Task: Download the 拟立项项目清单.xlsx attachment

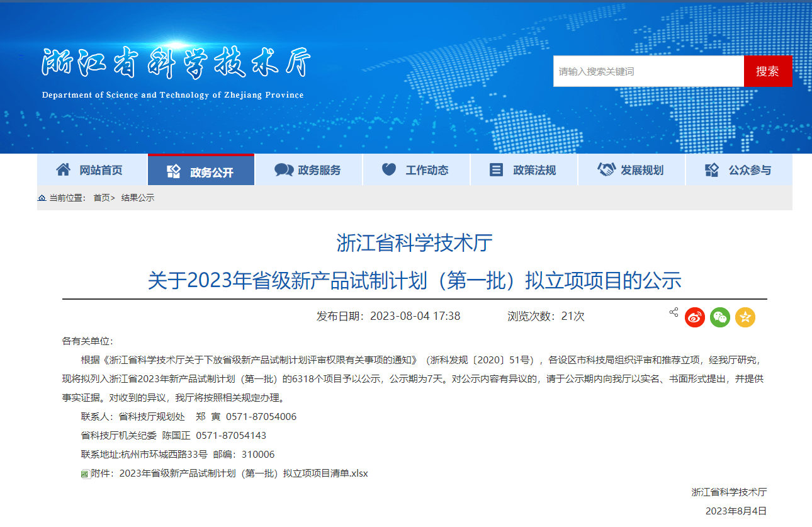Action: (243, 473)
